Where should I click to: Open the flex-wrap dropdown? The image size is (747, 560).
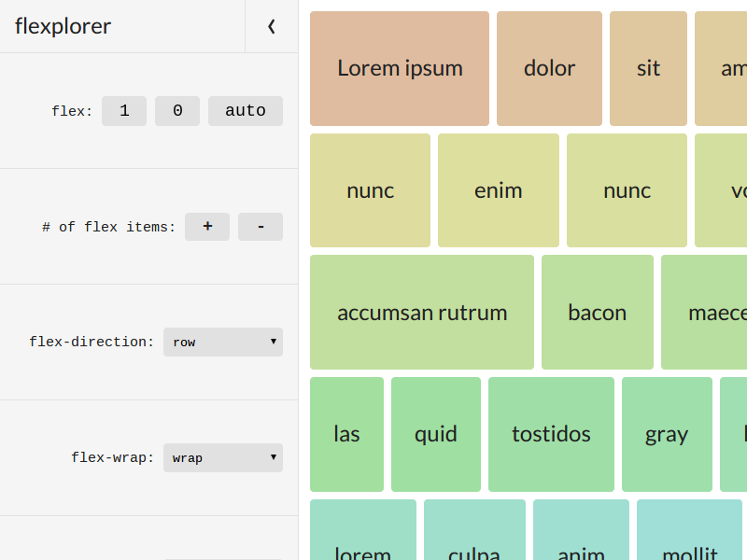[222, 457]
